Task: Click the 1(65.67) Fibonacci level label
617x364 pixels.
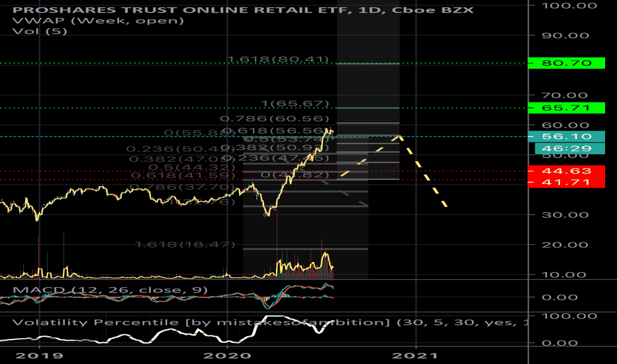Action: (295, 104)
